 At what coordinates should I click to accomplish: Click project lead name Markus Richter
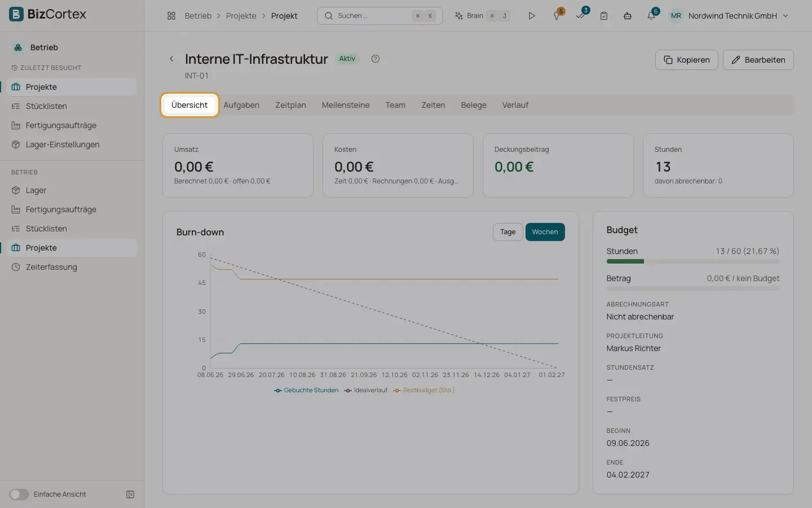633,348
